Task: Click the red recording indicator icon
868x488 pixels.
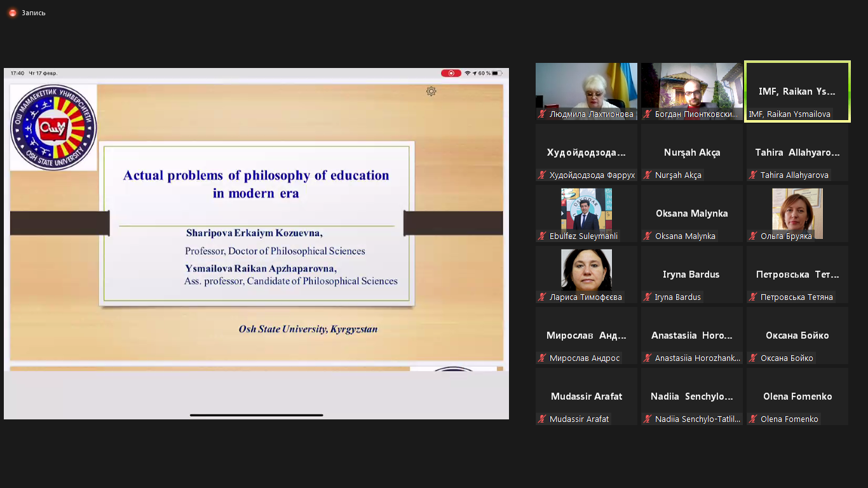Action: (x=12, y=13)
